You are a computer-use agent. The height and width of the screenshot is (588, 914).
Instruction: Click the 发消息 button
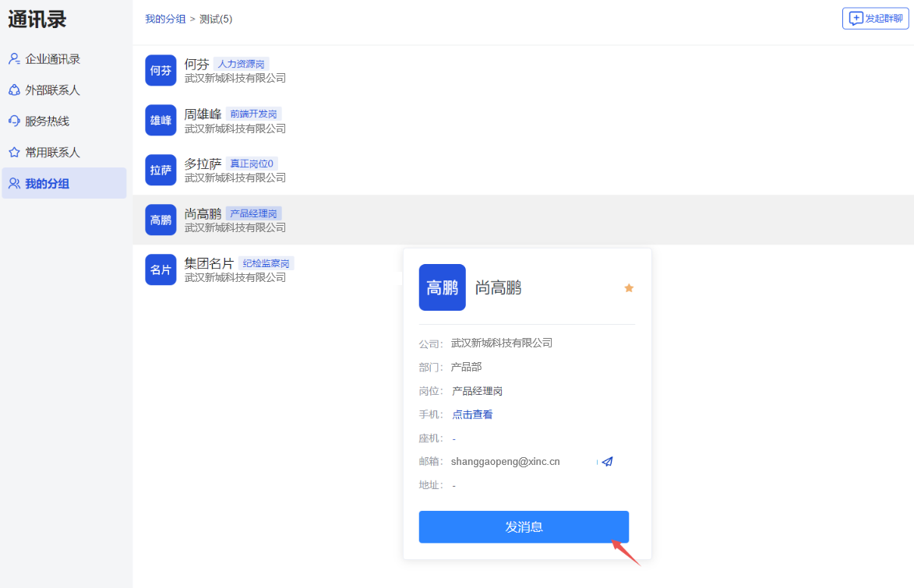pos(524,526)
